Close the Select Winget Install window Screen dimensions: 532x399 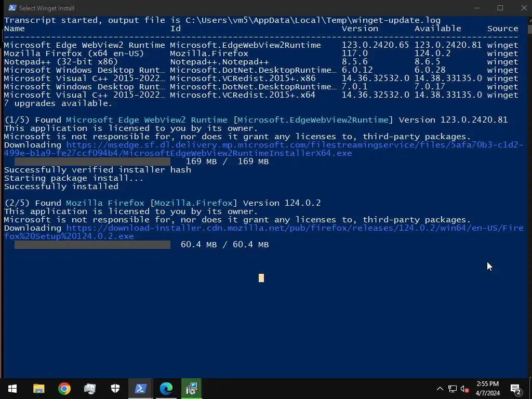tap(524, 8)
